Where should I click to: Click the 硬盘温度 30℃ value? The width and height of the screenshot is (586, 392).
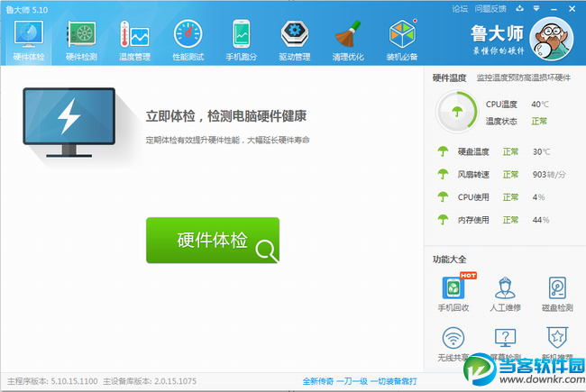[541, 151]
